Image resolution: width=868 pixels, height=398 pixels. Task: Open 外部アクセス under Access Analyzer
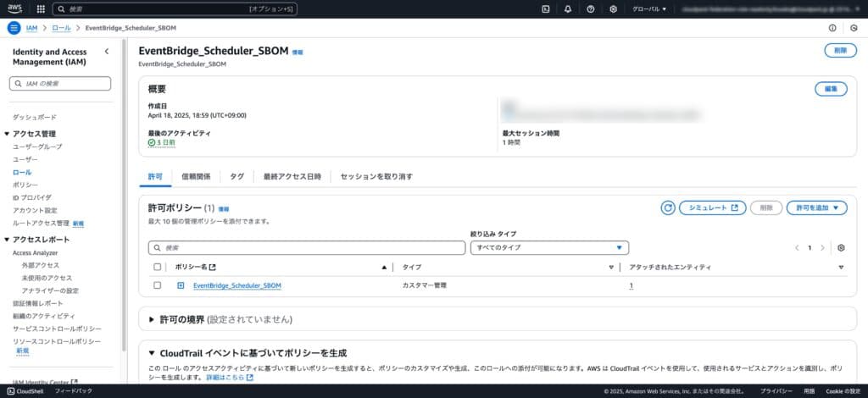coord(41,265)
